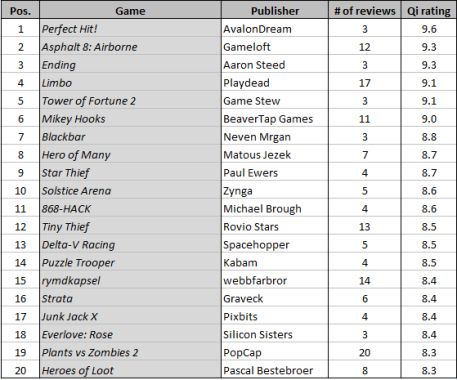Click the Zynga publisher cell

(x=275, y=191)
